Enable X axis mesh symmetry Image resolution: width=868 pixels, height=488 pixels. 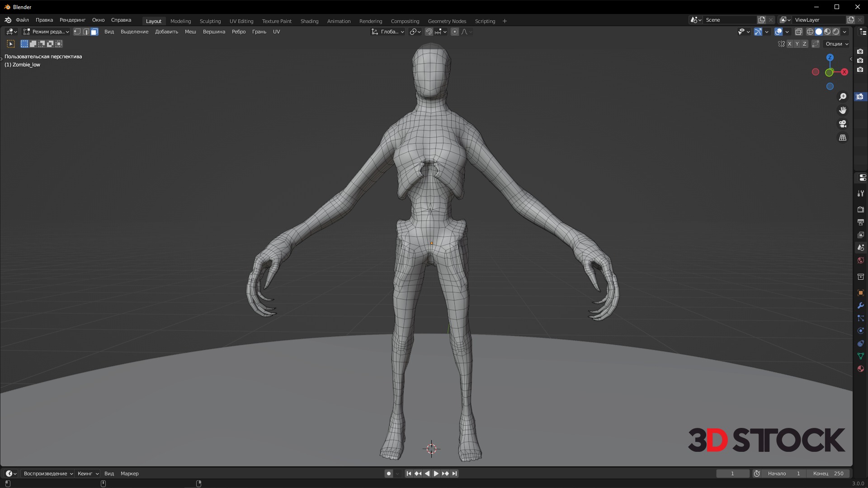coord(789,44)
